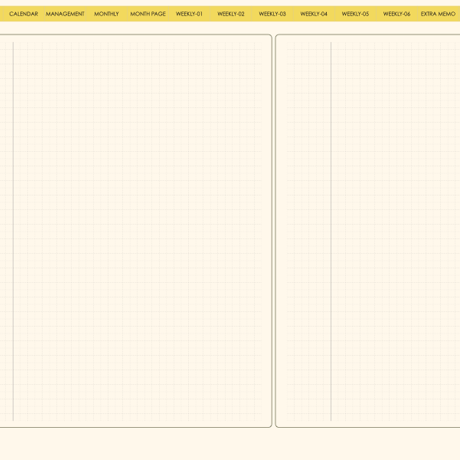Select the MONTHLY tab
The height and width of the screenshot is (460, 460).
[106, 14]
